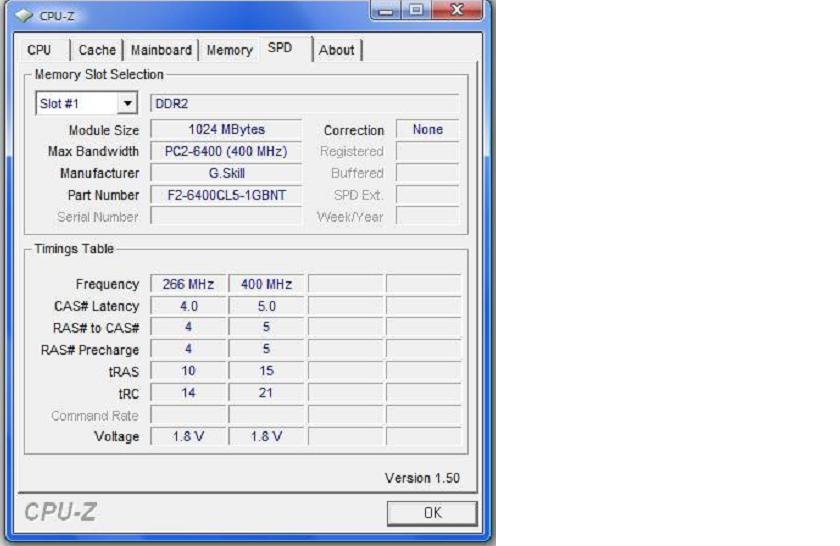Screen dimensions: 840x546
Task: Click the tRAS value 10
Action: point(188,371)
